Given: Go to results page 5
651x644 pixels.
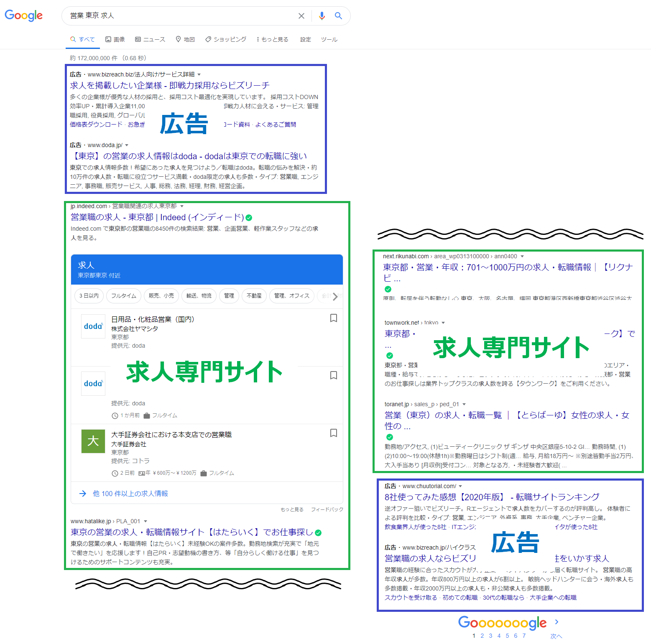Looking at the screenshot, I should coord(507,636).
